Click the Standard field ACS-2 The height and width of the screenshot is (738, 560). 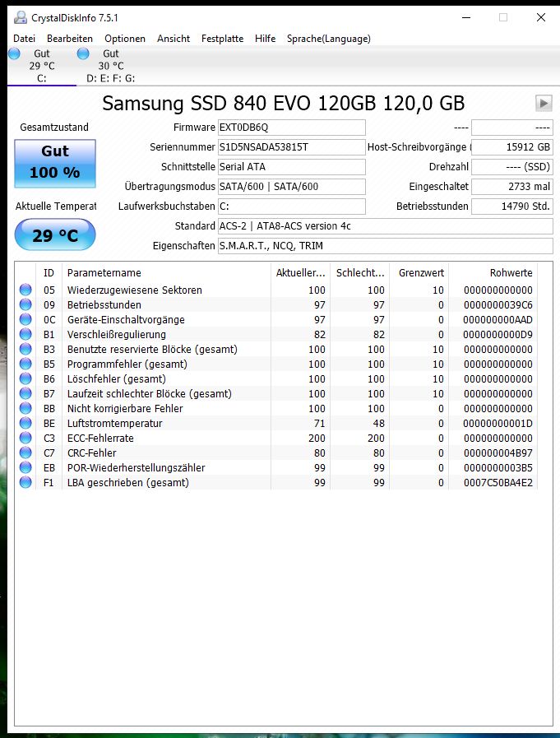click(x=385, y=226)
